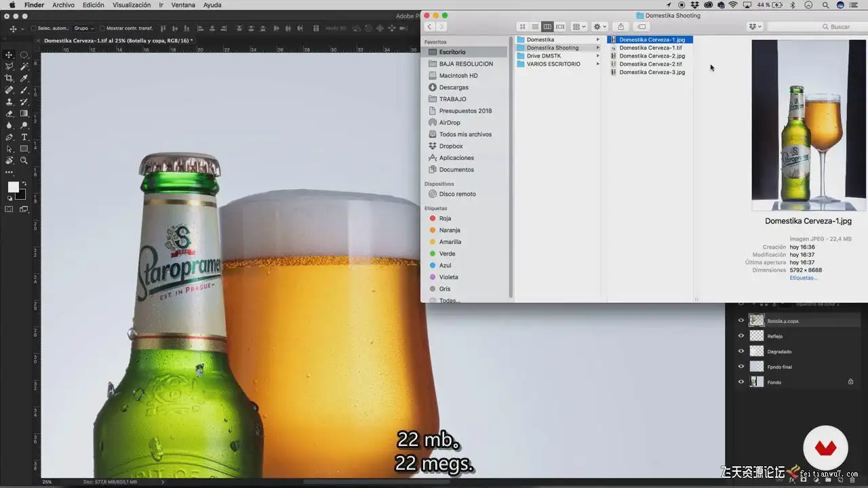Select the History Brush tool

click(24, 102)
